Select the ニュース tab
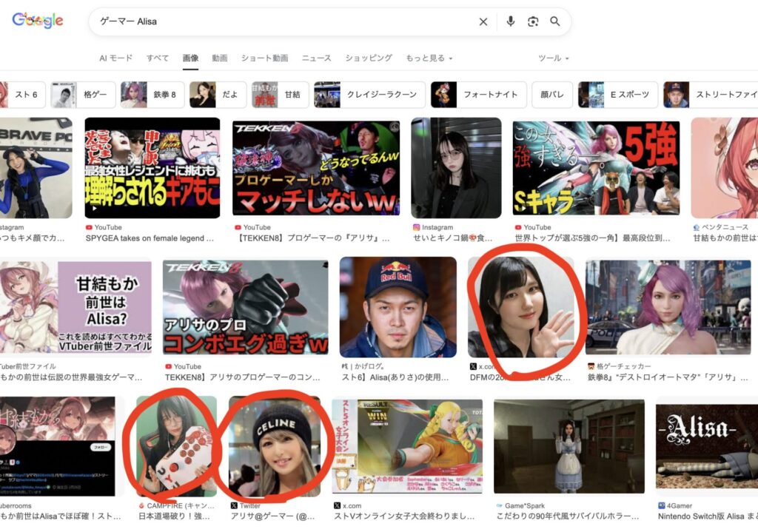The image size is (758, 532). coord(316,58)
